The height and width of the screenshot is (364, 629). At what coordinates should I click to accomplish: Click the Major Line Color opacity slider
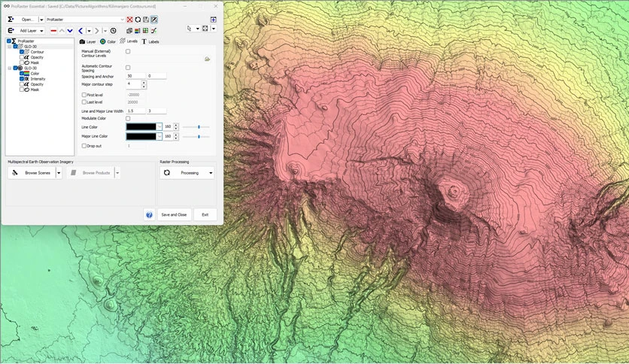[196, 136]
